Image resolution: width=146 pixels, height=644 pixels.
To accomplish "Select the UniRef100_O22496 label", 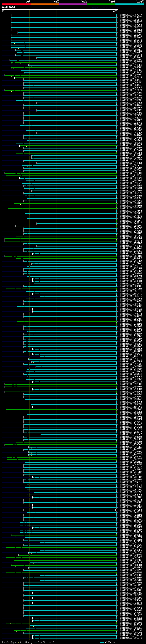I will [x=131, y=60].
